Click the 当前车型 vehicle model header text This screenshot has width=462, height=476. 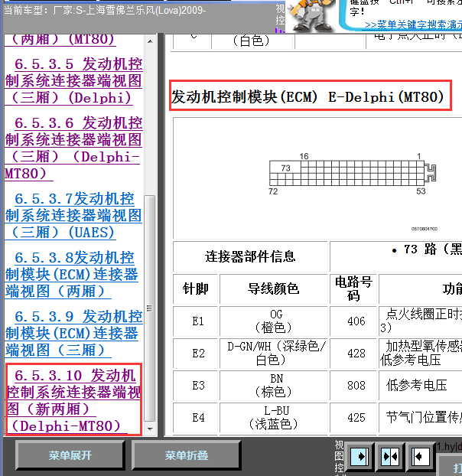click(105, 10)
